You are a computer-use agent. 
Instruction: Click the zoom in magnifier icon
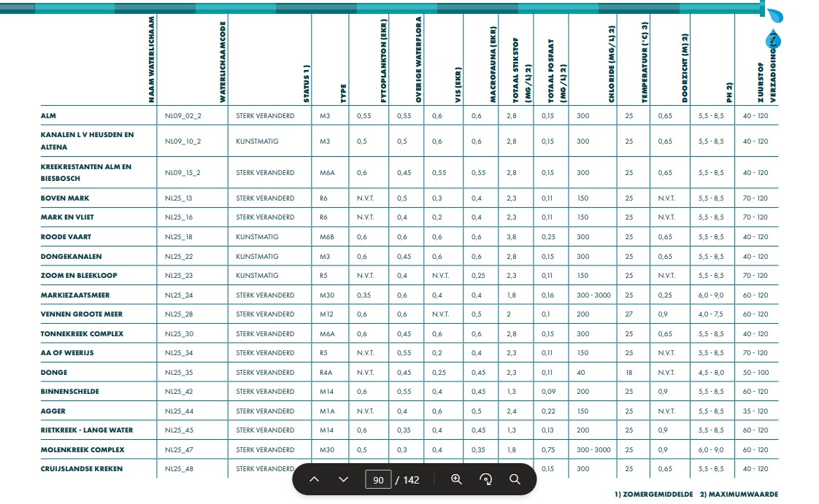(x=457, y=479)
